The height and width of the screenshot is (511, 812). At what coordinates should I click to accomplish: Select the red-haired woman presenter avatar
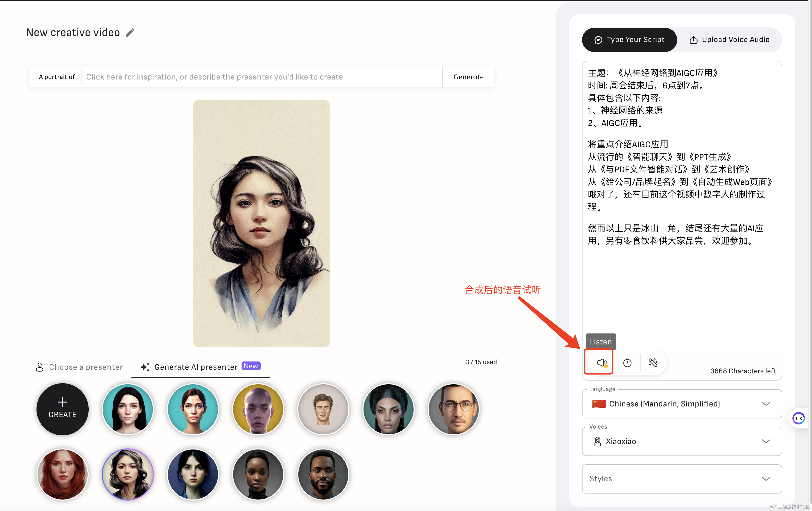(x=62, y=474)
